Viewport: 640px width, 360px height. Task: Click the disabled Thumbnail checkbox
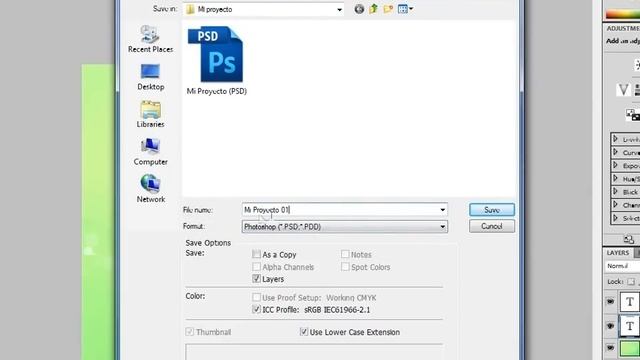(189, 332)
